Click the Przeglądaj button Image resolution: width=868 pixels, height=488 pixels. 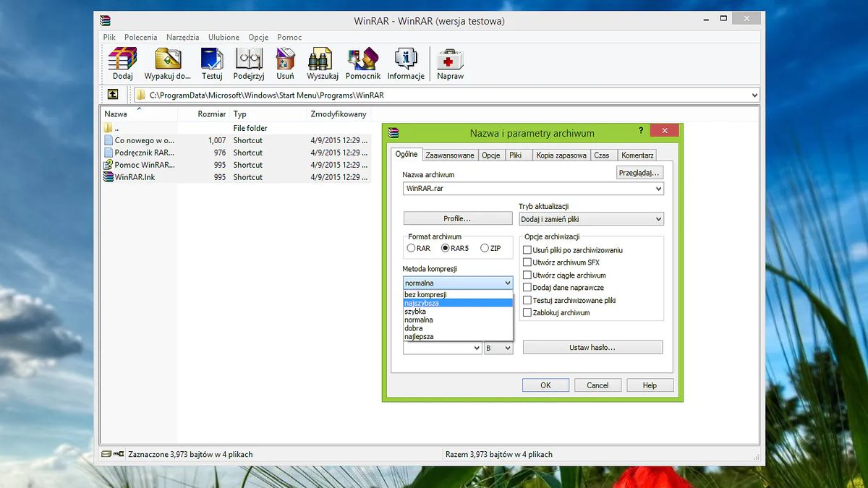[x=639, y=172]
